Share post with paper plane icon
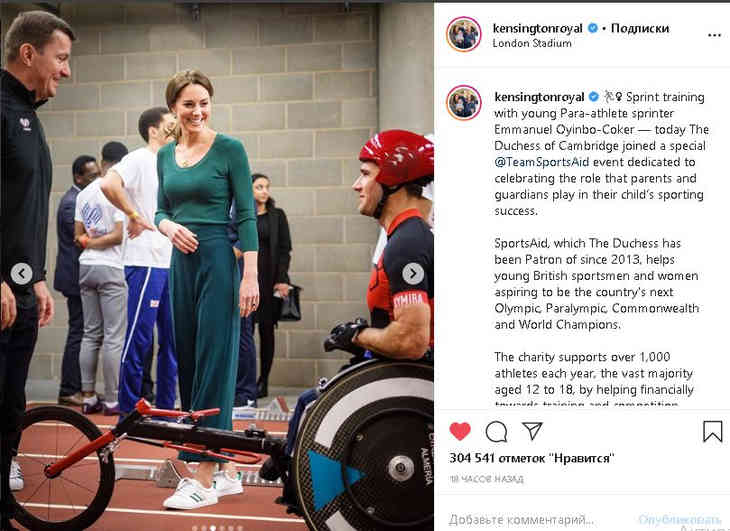This screenshot has width=730, height=531. click(x=532, y=431)
